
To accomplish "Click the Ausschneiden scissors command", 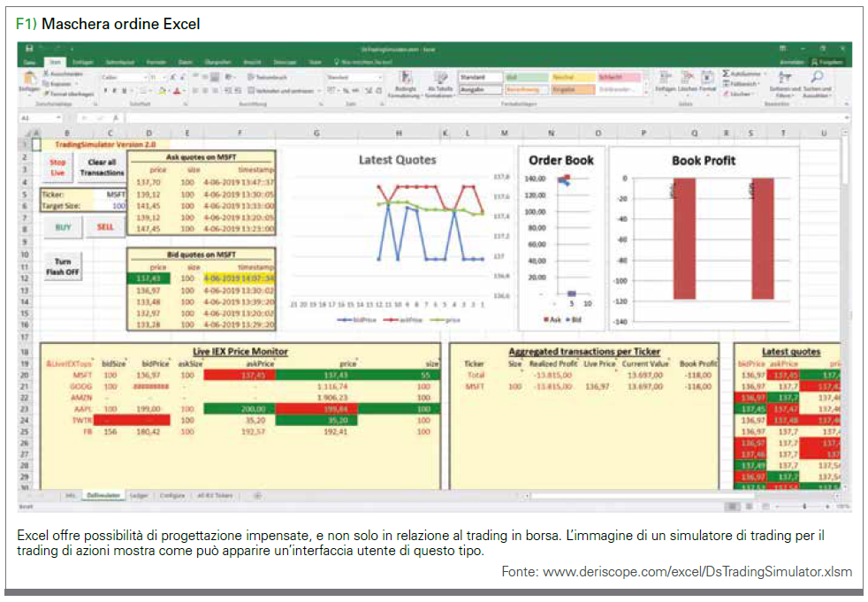I will tap(63, 73).
